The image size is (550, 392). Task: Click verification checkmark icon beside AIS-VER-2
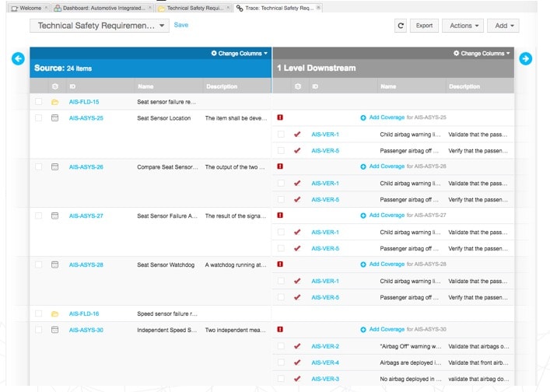pos(297,345)
